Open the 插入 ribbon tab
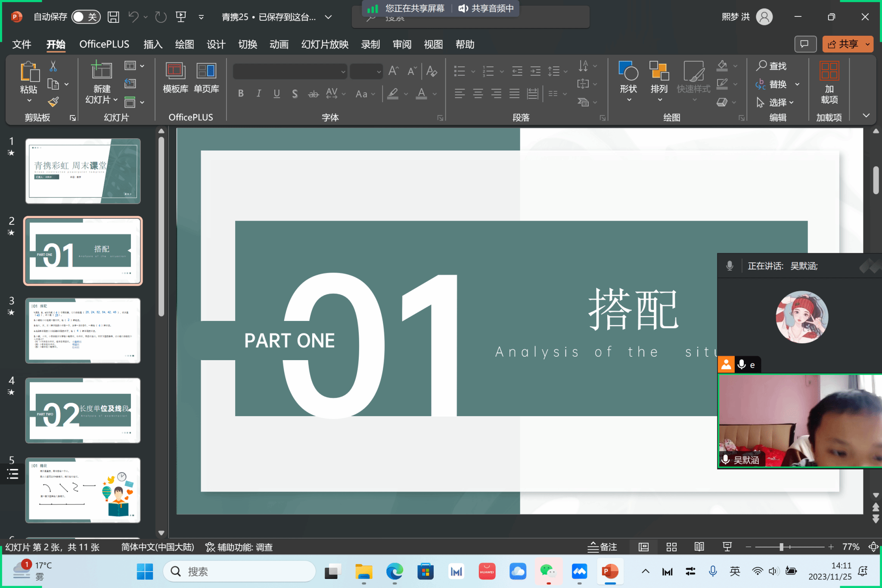 coord(152,44)
